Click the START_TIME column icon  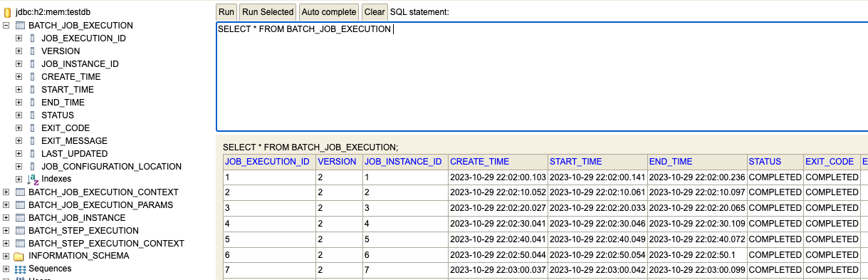[x=32, y=90]
